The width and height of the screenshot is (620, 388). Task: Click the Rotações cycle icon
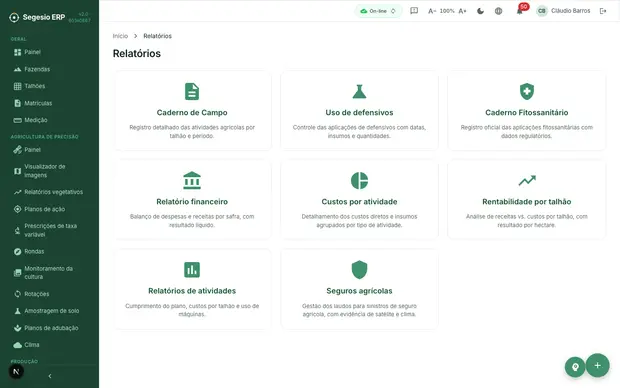17,294
